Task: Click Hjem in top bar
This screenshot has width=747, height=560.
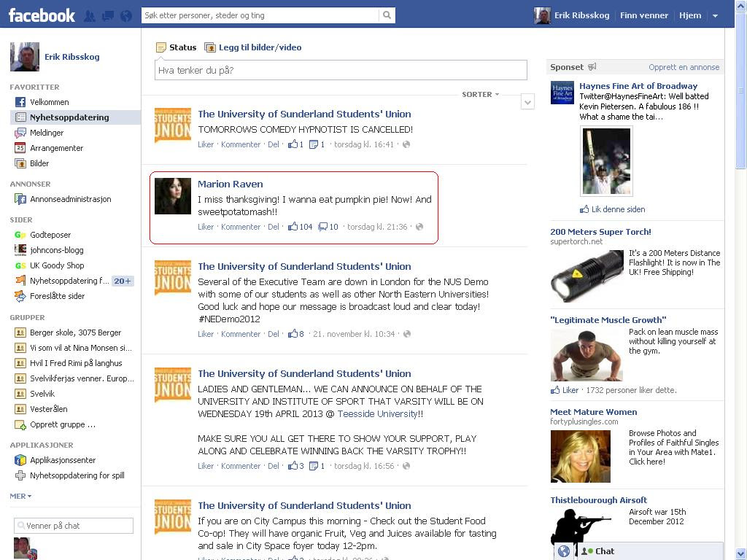Action: tap(690, 15)
